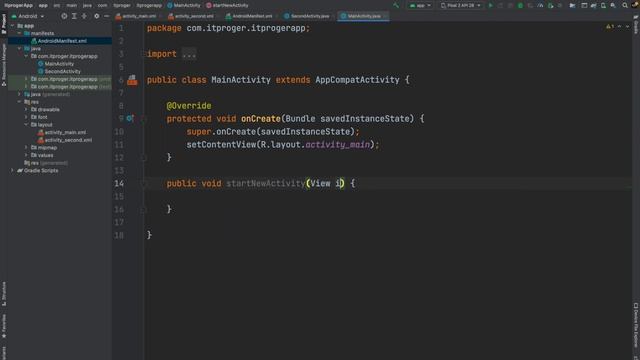This screenshot has height=360, width=640.
Task: Open the Gradle side tab
Action: point(636,25)
